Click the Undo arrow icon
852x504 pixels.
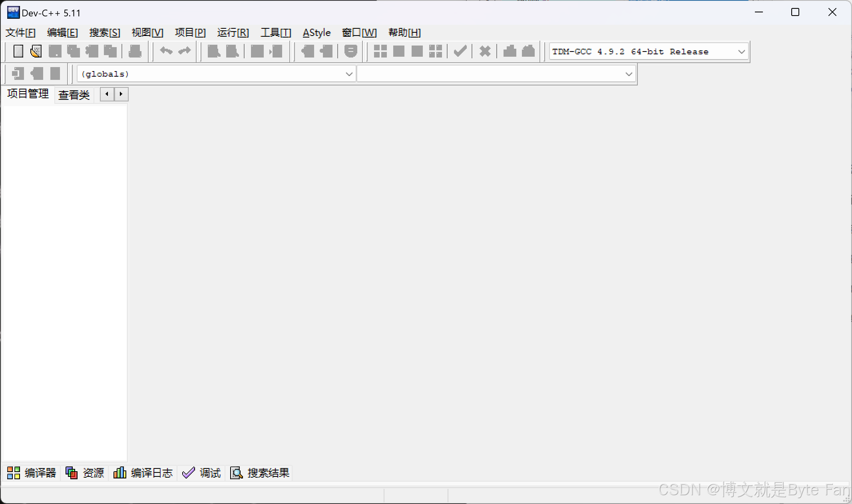point(166,51)
